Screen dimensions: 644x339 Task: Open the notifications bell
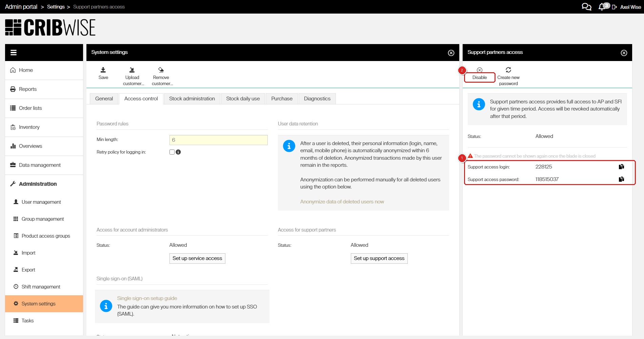[602, 7]
